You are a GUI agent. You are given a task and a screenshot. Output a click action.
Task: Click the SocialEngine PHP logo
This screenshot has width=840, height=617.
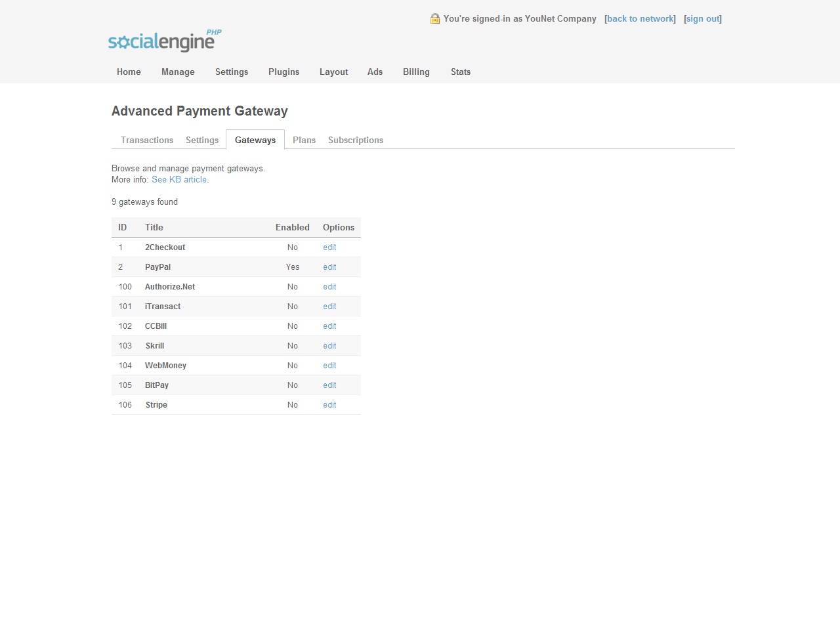point(165,41)
